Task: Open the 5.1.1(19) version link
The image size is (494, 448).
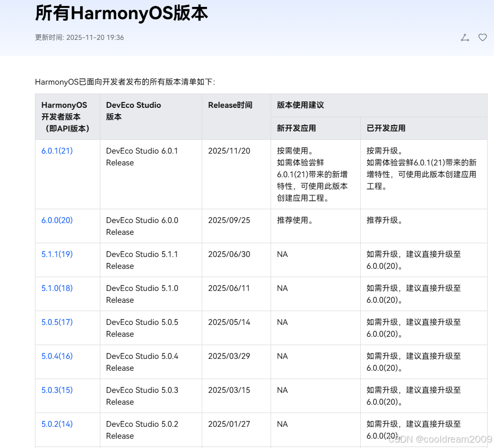Action: [57, 254]
